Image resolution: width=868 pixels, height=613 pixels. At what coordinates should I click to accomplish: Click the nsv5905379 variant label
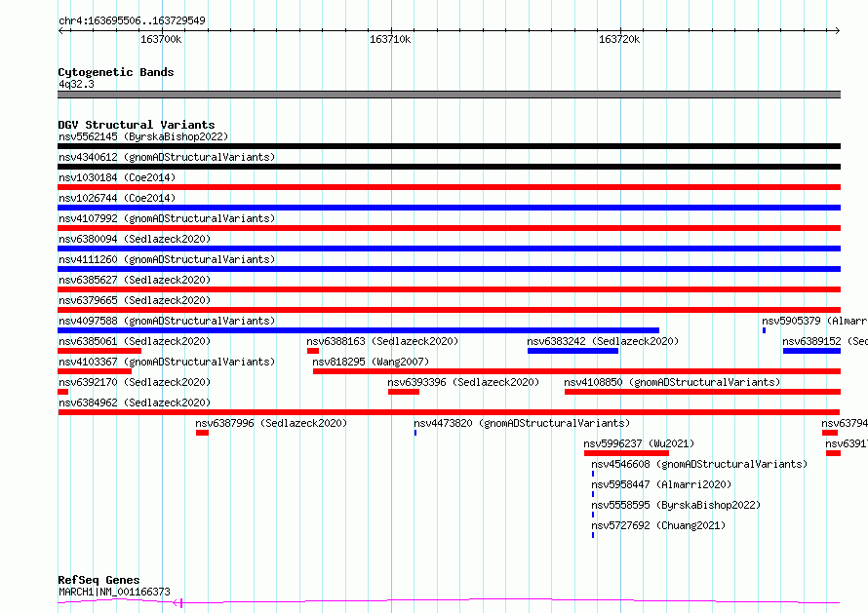click(814, 321)
